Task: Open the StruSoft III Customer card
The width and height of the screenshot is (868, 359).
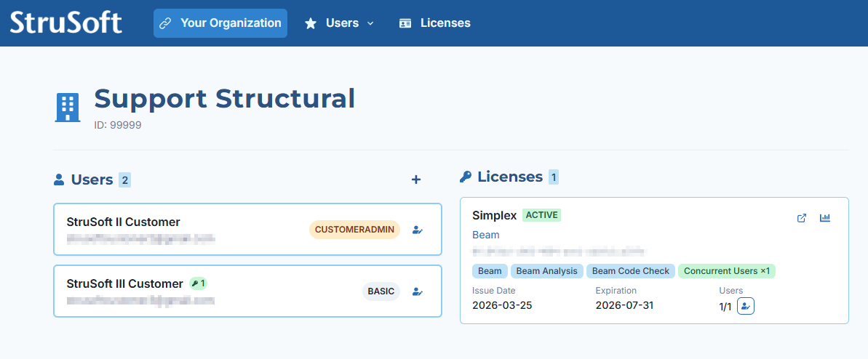Action: tap(247, 291)
